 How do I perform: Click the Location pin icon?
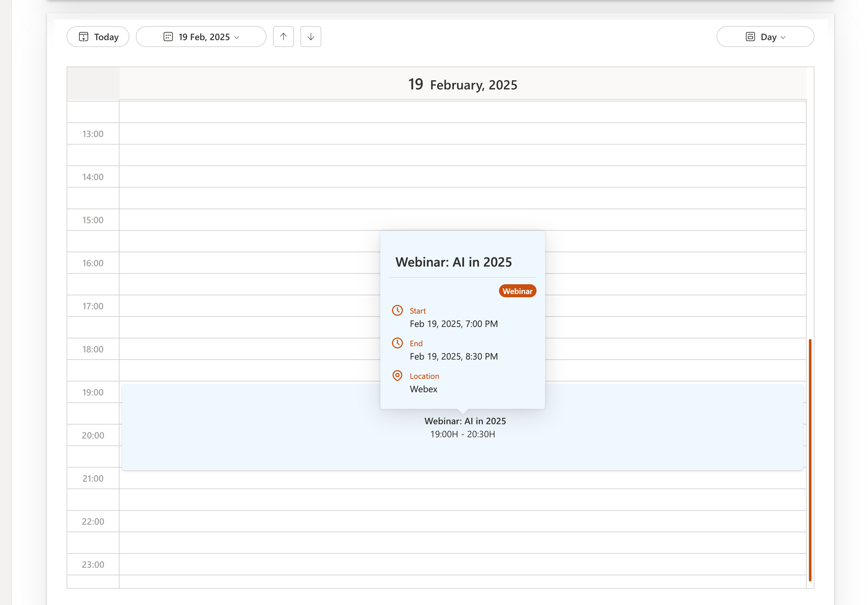coord(397,375)
